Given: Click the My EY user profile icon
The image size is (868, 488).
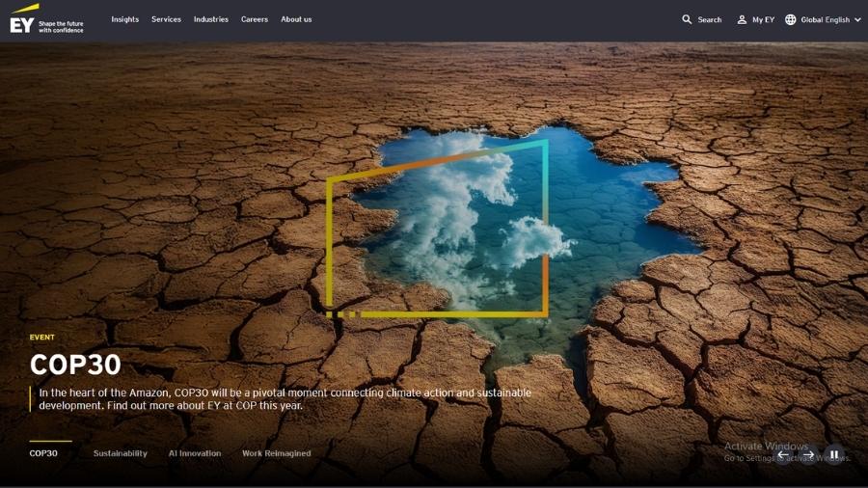Looking at the screenshot, I should (x=742, y=19).
